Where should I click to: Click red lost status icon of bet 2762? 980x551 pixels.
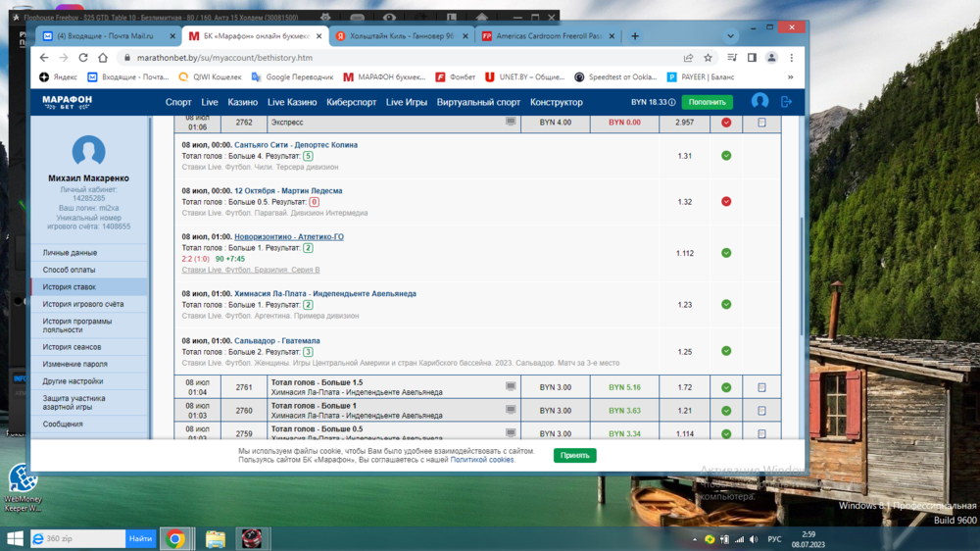point(726,123)
